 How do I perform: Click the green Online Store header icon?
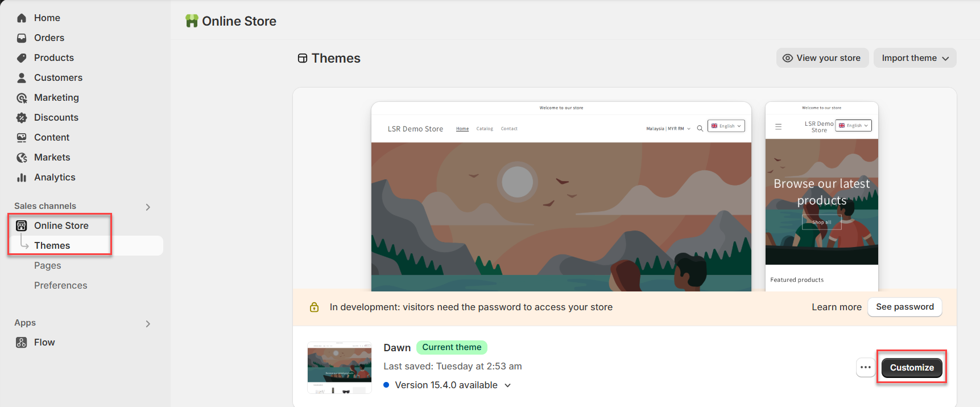192,21
